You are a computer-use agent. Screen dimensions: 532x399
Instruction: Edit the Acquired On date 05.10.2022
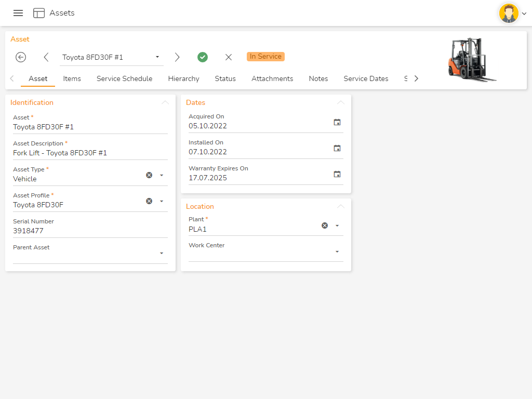[208, 126]
